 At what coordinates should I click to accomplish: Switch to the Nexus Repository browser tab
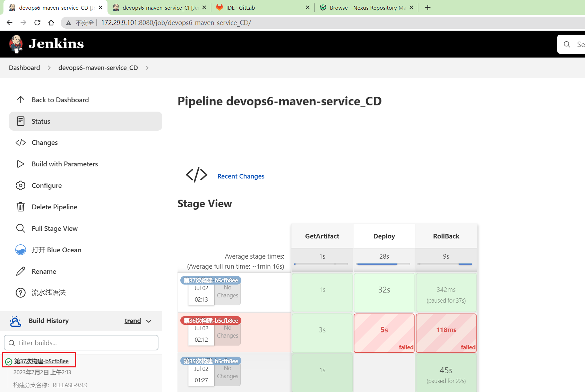point(366,8)
